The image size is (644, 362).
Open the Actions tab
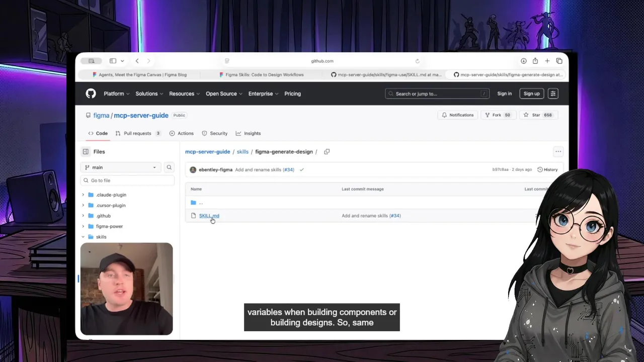182,133
